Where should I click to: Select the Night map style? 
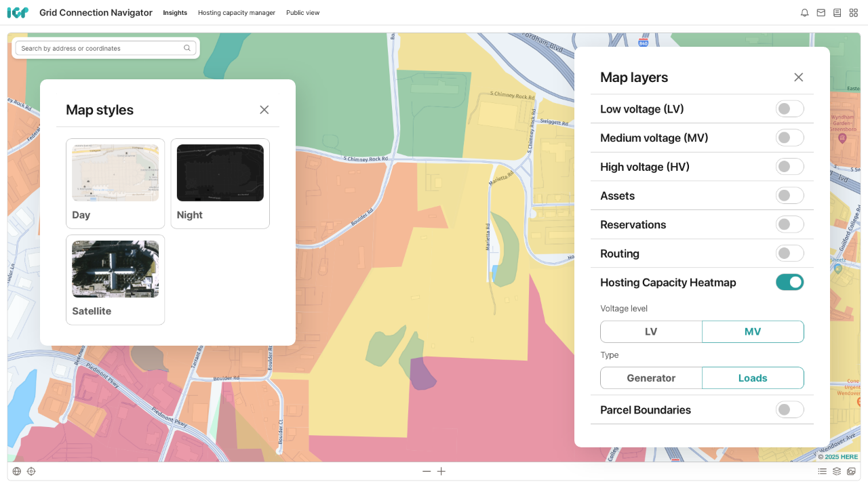[220, 184]
